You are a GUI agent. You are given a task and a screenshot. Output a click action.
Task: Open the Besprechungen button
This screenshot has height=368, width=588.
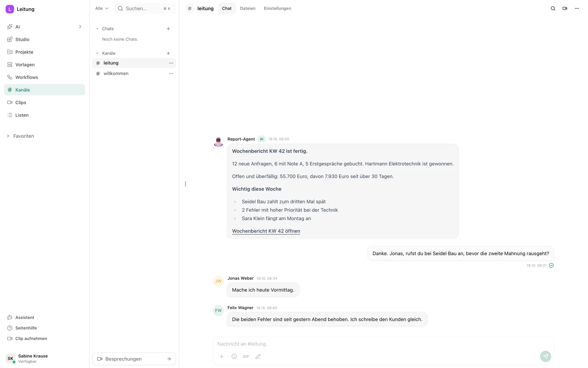[134, 359]
